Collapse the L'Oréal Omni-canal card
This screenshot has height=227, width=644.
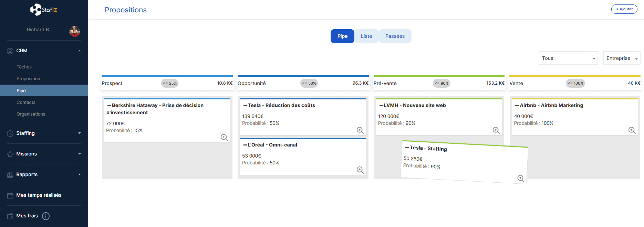click(245, 145)
